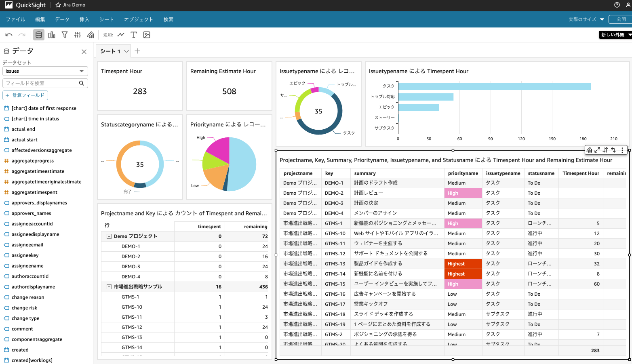
Task: Open the user profile icon
Action: [628, 5]
